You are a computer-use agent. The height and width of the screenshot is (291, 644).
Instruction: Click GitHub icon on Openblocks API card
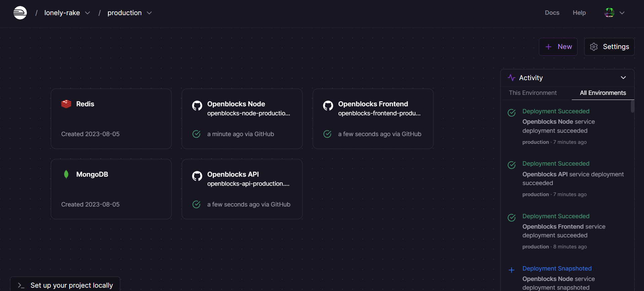point(197,176)
